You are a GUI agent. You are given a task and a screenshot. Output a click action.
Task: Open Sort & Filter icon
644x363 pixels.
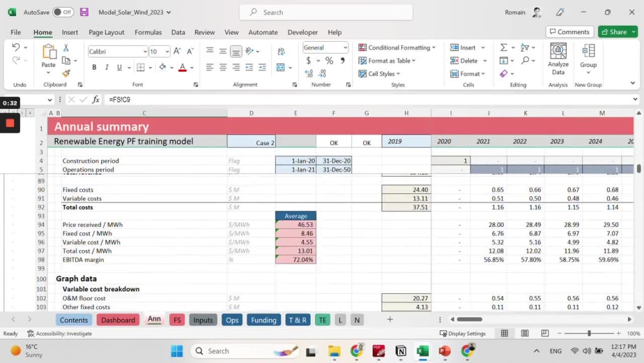524,48
